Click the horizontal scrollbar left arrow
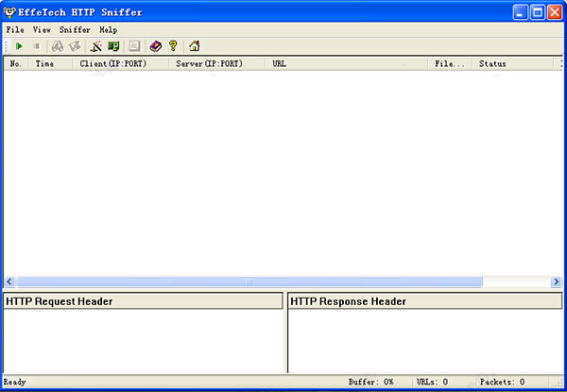Screen dimensions: 567x392 [x=9, y=281]
